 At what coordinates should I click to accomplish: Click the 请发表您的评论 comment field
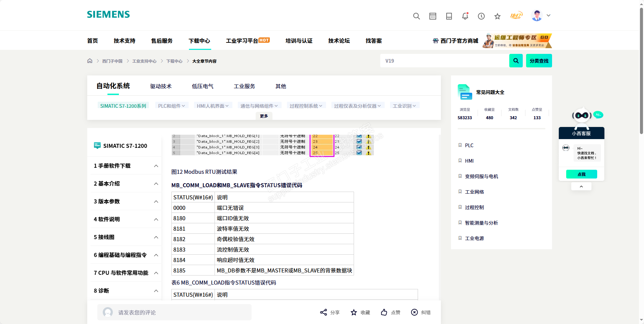pyautogui.click(x=174, y=312)
